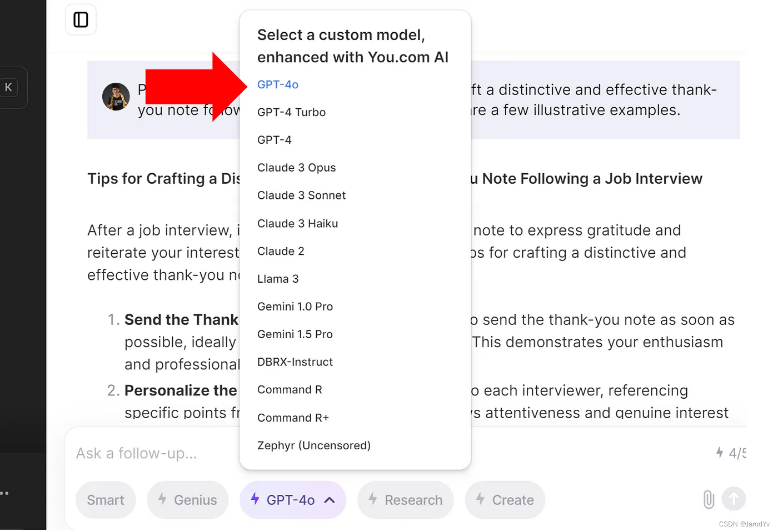The height and width of the screenshot is (532, 778).
Task: Click the paperclip attach file icon
Action: coord(709,499)
